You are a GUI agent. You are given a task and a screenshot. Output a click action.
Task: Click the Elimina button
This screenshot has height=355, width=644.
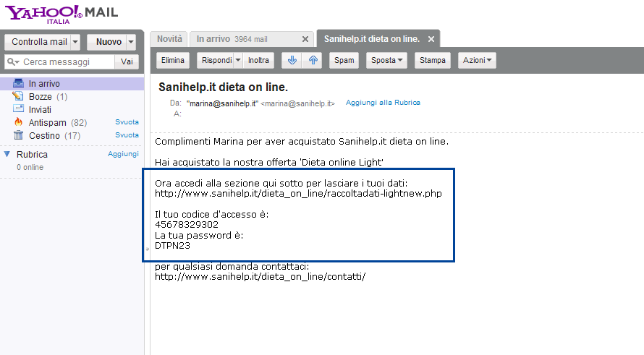(172, 60)
